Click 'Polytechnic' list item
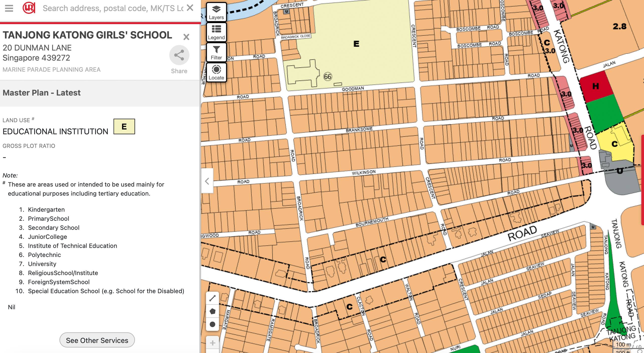The height and width of the screenshot is (353, 644). click(44, 255)
